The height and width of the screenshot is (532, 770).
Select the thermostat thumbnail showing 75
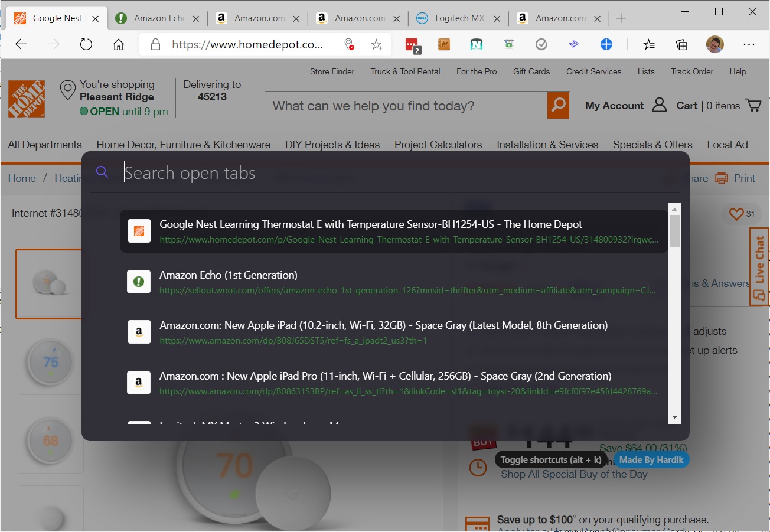(x=50, y=362)
